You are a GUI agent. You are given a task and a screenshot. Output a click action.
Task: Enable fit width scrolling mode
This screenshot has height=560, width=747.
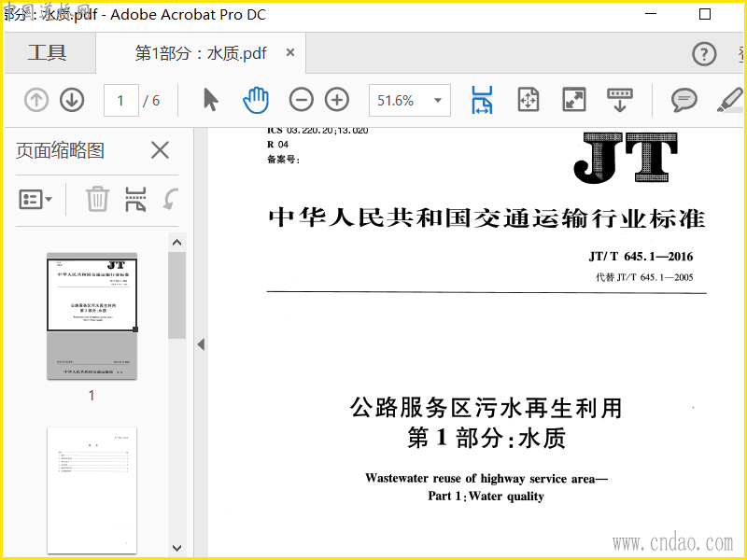[482, 100]
